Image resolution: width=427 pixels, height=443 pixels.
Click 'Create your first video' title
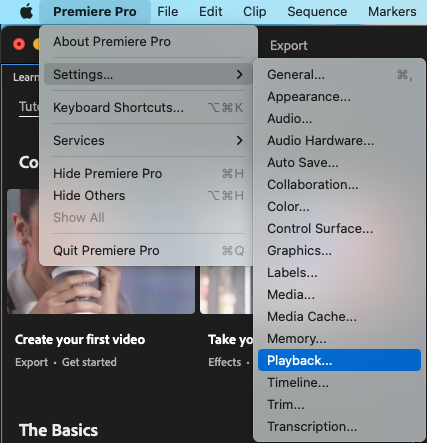[80, 340]
